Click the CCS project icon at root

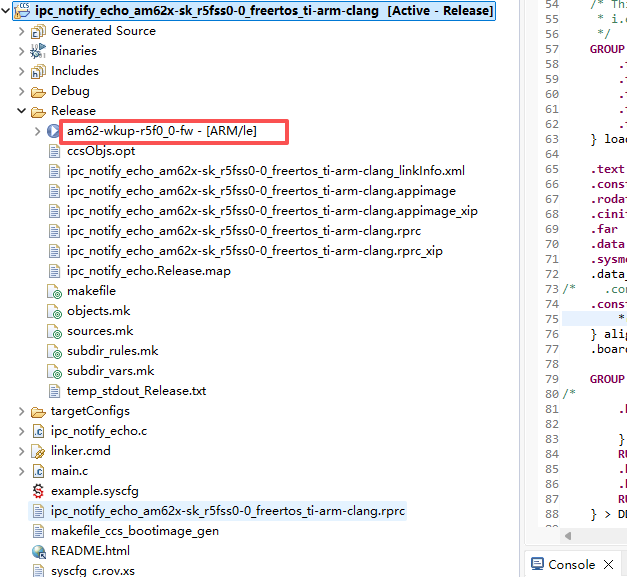tap(22, 10)
